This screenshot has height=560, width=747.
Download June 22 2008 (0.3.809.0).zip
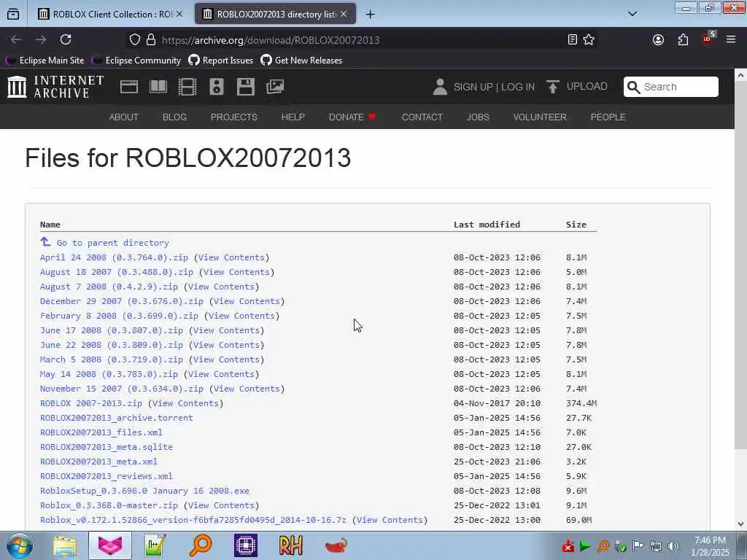coord(112,345)
